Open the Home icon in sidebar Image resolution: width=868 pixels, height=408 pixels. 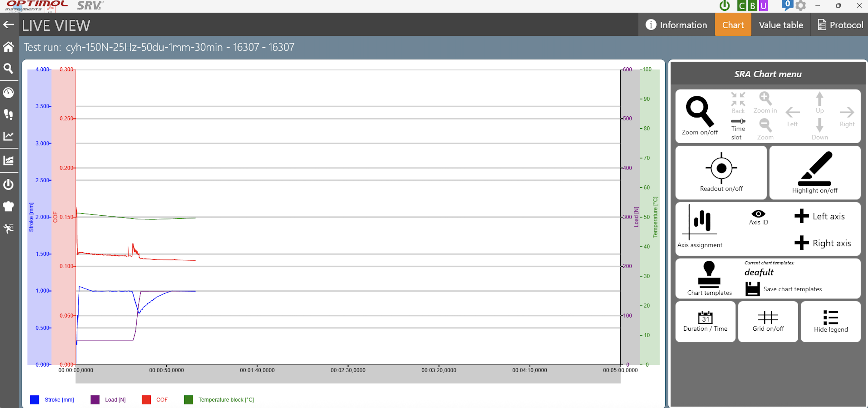[8, 47]
